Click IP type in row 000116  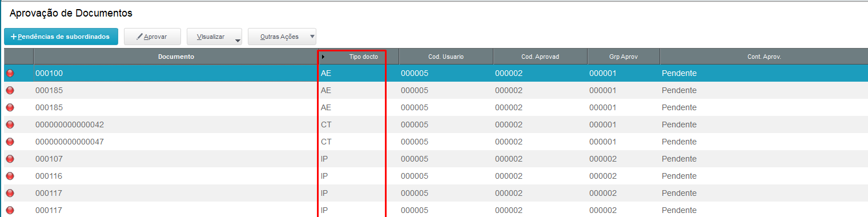[324, 176]
